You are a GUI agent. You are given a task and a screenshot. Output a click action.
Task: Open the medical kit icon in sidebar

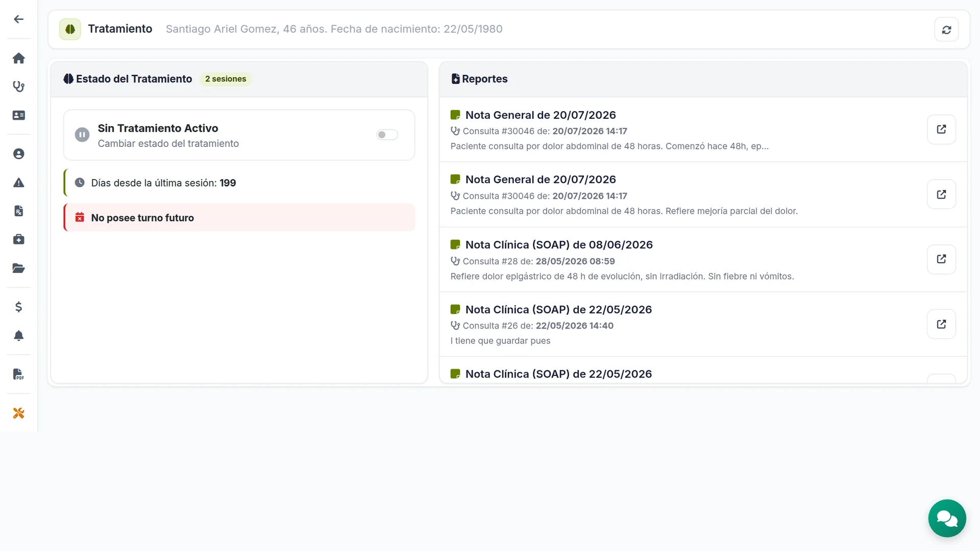pos(19,239)
